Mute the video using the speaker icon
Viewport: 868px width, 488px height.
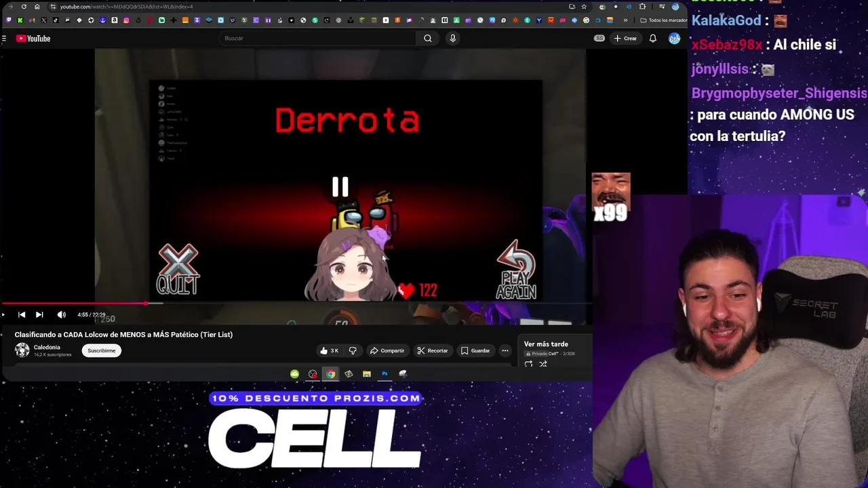tap(62, 314)
